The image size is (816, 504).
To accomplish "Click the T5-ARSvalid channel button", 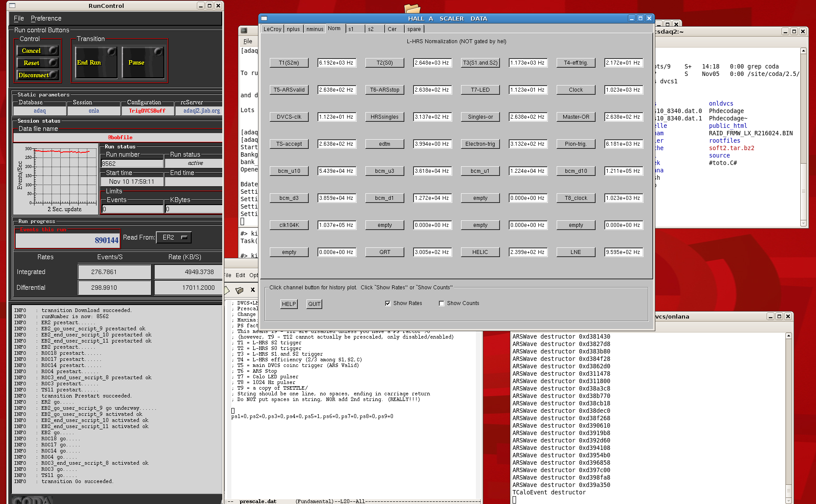I will [x=289, y=90].
